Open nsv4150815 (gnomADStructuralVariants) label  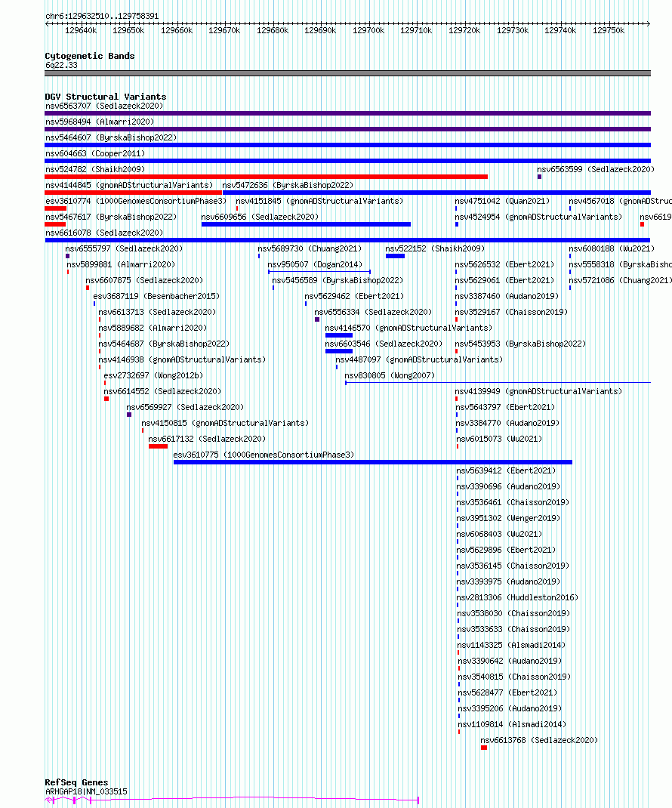click(x=225, y=423)
